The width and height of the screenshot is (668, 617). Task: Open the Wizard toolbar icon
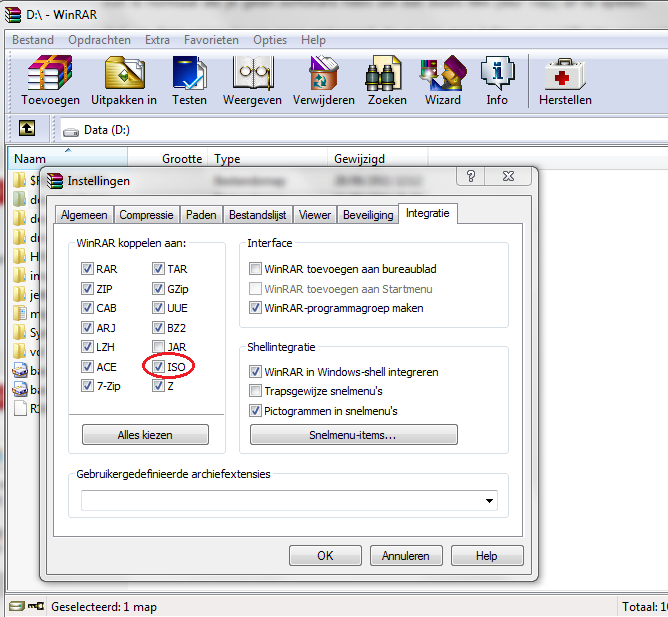(x=443, y=73)
